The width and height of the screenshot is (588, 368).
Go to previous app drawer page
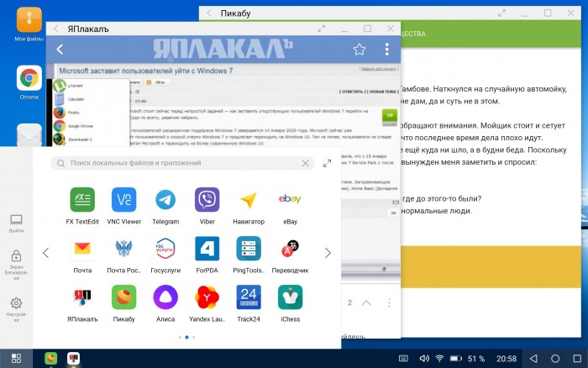click(45, 253)
